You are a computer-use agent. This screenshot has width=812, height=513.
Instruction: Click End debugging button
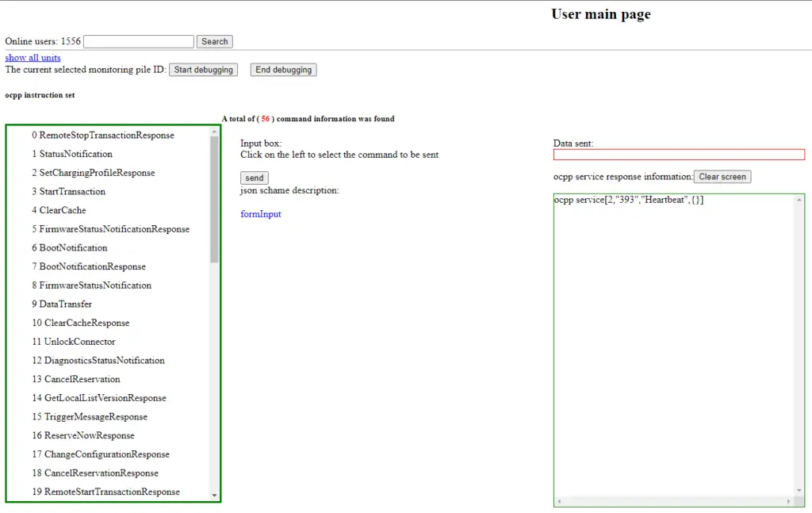coord(283,70)
